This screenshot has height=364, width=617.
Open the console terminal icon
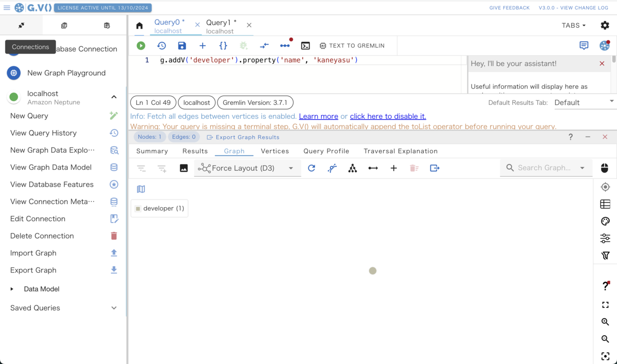pos(305,46)
